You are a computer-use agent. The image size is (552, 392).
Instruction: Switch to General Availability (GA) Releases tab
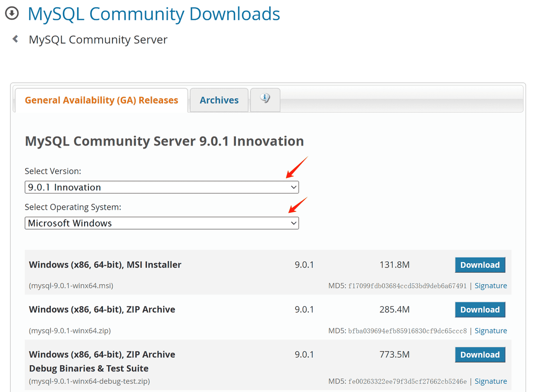[101, 100]
